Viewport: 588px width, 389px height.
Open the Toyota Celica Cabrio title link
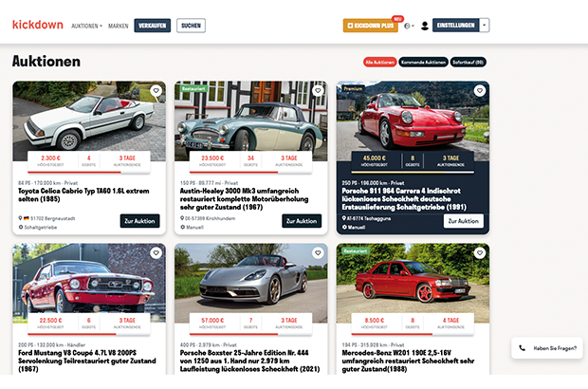coord(83,195)
